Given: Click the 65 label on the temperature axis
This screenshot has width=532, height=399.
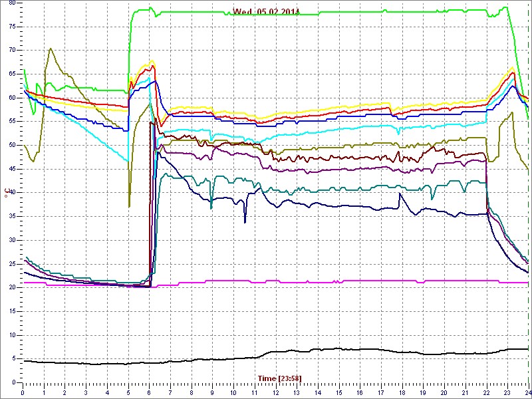Looking at the screenshot, I should click(x=13, y=74).
